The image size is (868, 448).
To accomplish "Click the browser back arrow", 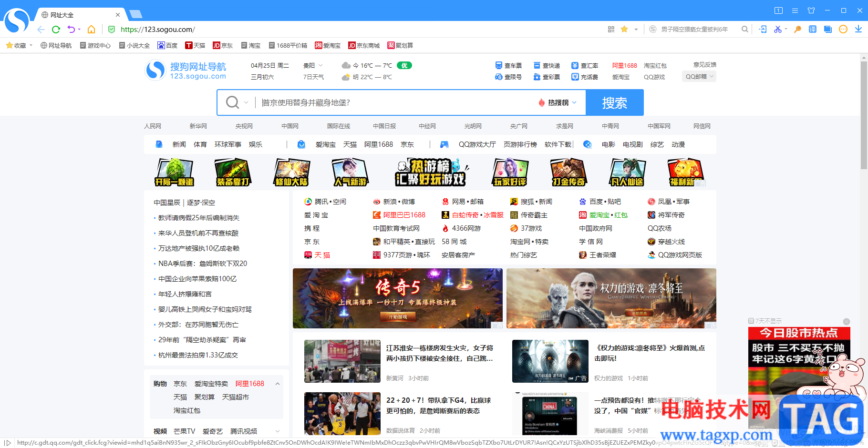I will pos(41,30).
